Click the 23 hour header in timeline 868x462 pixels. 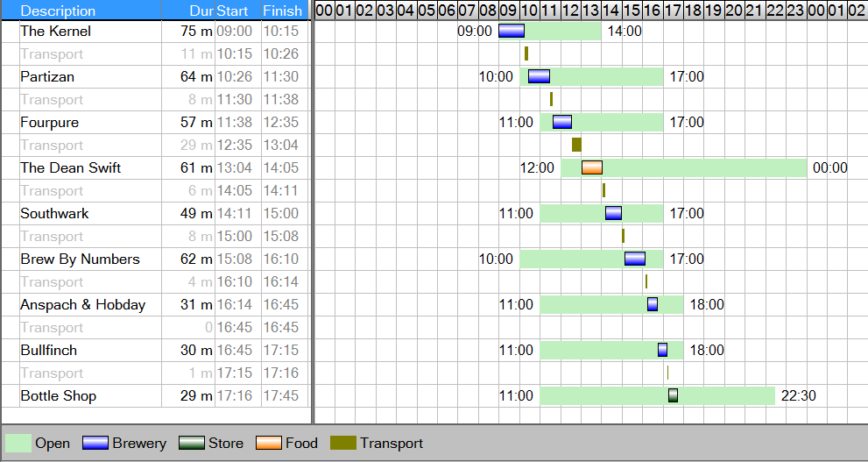coord(796,11)
